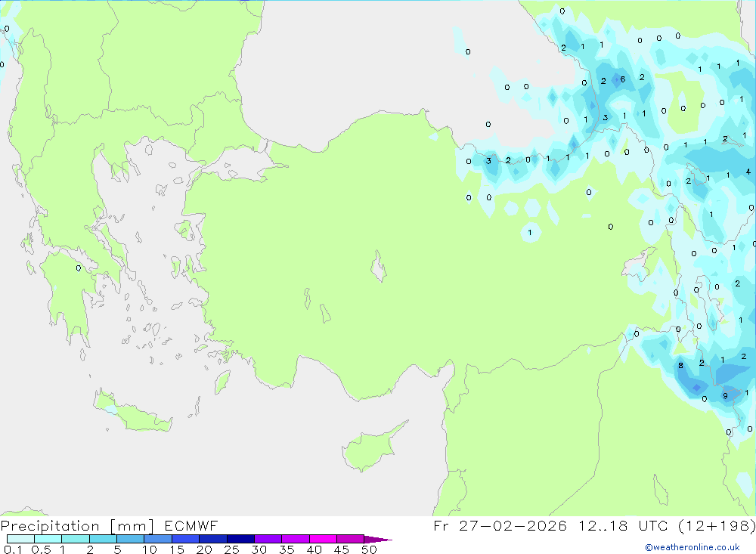Viewport: 756px width, 554px height.
Task: Click the '8' precipitation value on map
Action: tap(681, 366)
